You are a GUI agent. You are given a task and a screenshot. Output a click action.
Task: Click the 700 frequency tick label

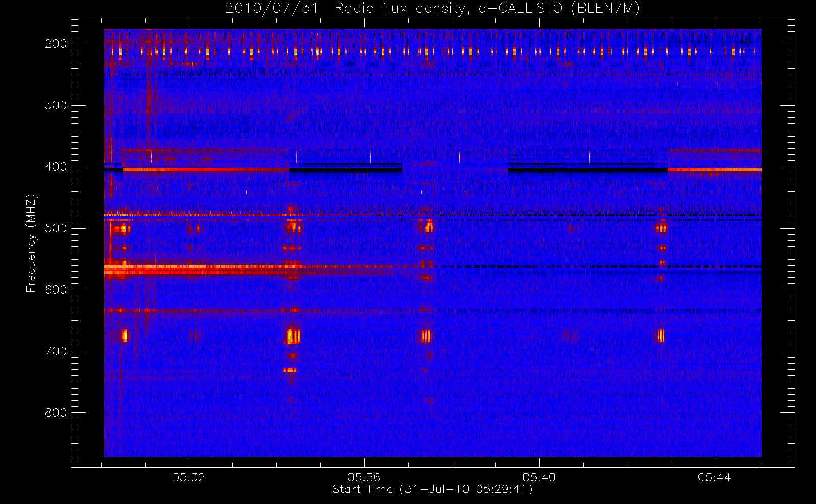coord(56,351)
